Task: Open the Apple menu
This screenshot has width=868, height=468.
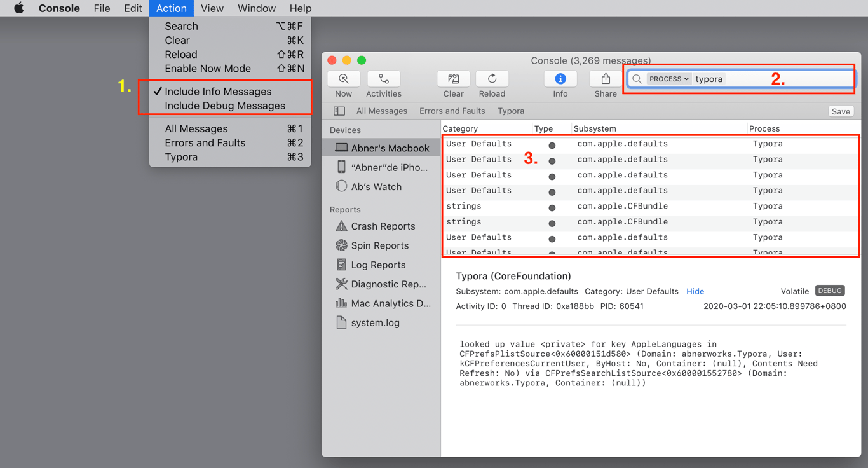Action: 18,8
